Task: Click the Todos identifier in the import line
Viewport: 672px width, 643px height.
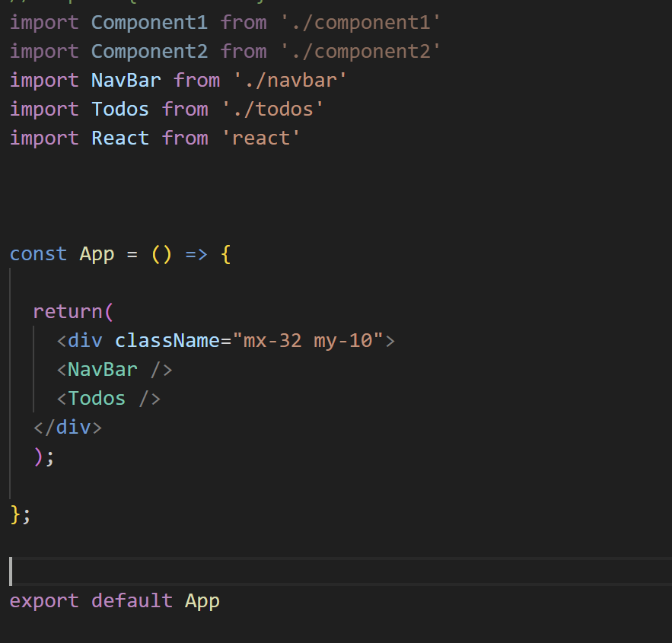Action: tap(120, 110)
